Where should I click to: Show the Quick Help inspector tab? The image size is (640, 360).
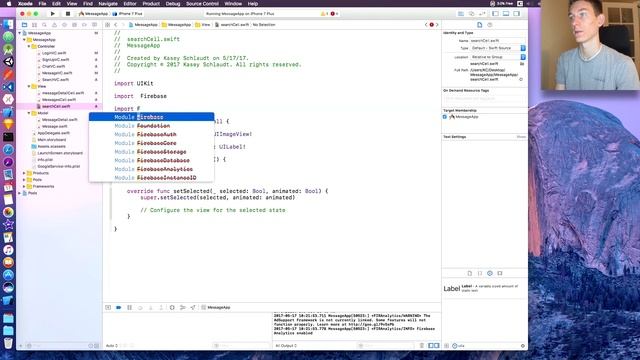(490, 25)
